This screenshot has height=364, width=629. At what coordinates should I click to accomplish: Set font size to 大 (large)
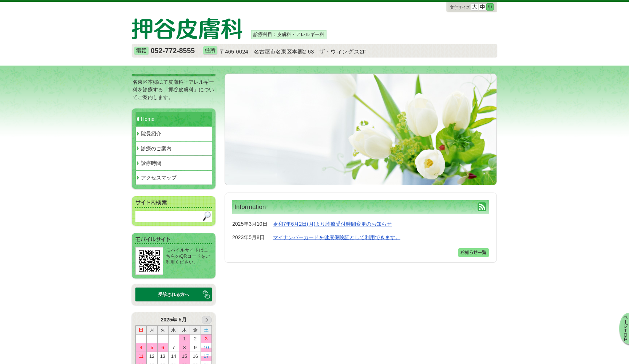(474, 7)
